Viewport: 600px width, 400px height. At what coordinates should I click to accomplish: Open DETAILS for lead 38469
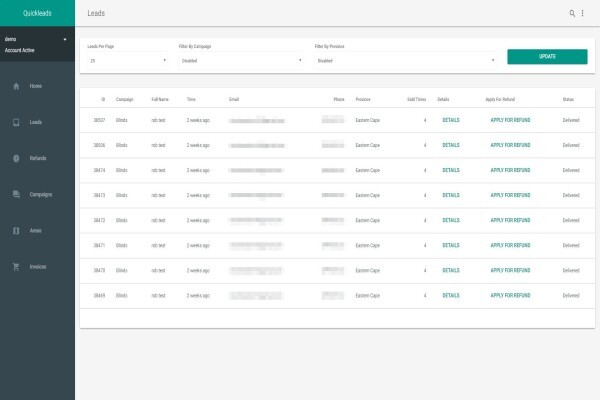point(451,296)
